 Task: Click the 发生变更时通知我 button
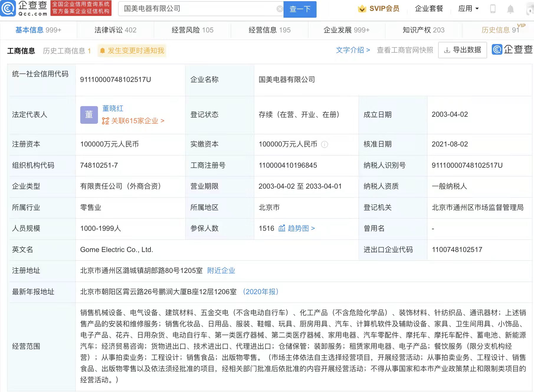pyautogui.click(x=132, y=51)
